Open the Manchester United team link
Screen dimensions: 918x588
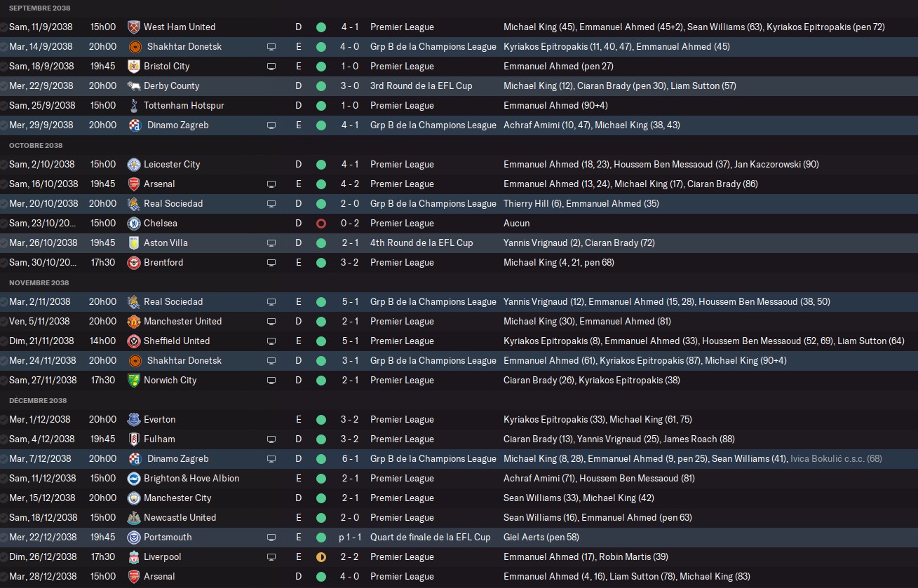182,321
